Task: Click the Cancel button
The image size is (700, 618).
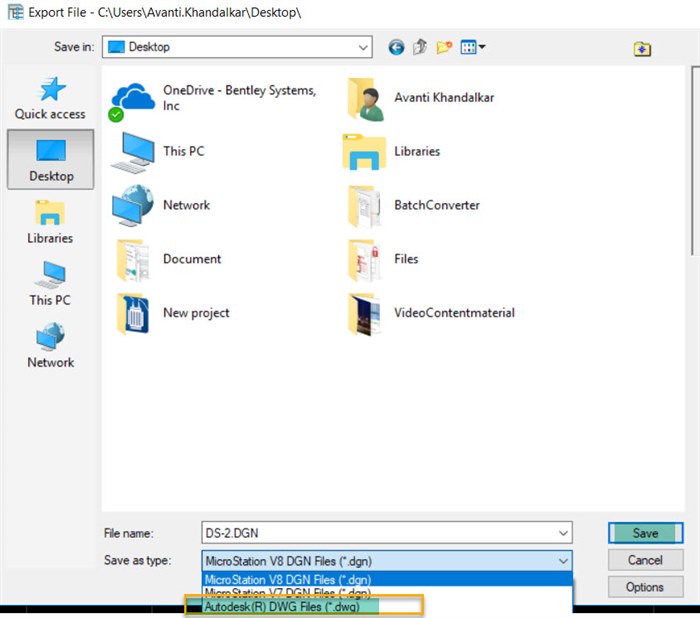Action: (646, 560)
